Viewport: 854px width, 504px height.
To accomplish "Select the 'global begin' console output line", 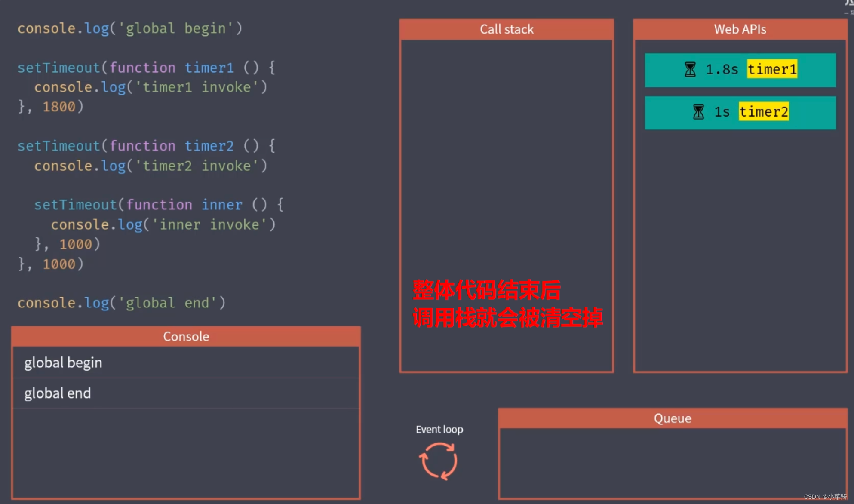I will click(63, 363).
